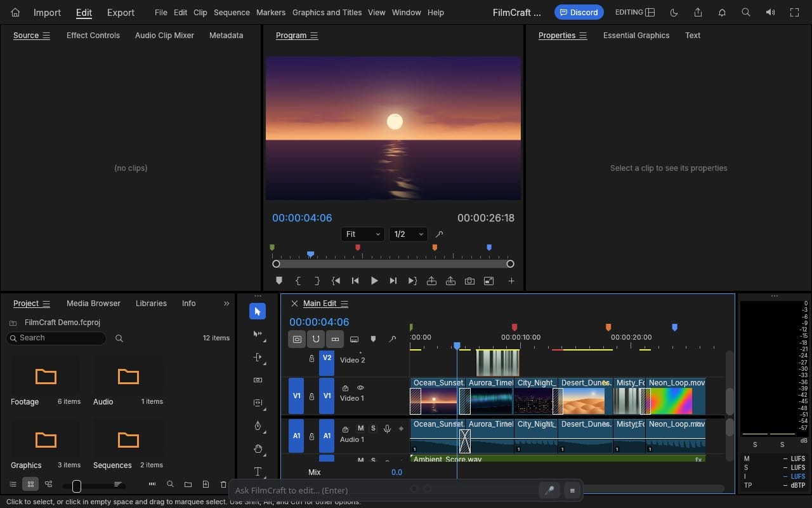Select the Ripple Edit tool
Viewport: 812px width, 508px height.
(258, 357)
